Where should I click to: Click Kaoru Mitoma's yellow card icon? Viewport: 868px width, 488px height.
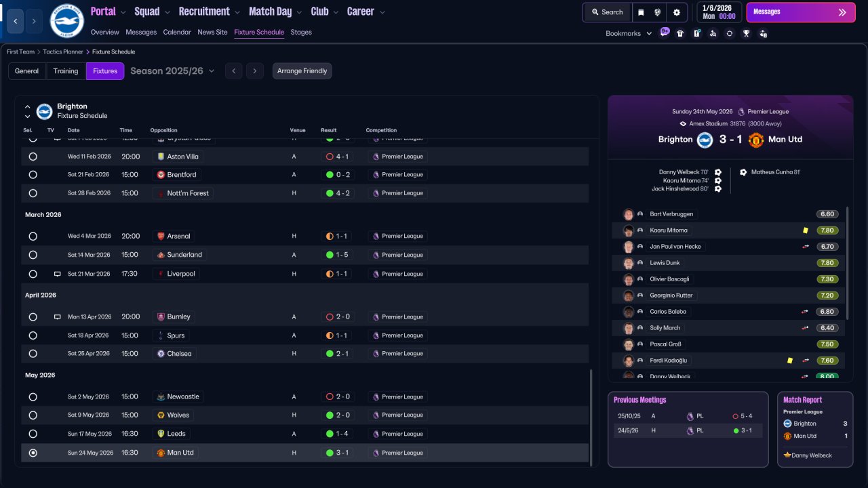tap(805, 230)
